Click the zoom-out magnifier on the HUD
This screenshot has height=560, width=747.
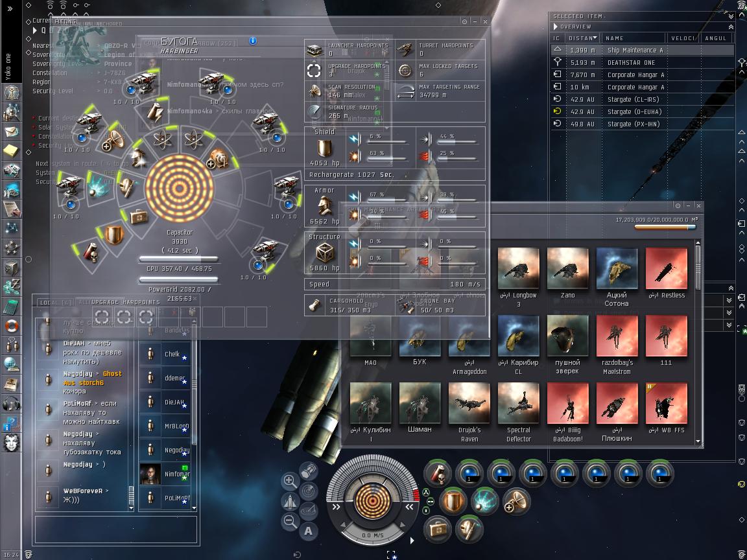tap(290, 521)
